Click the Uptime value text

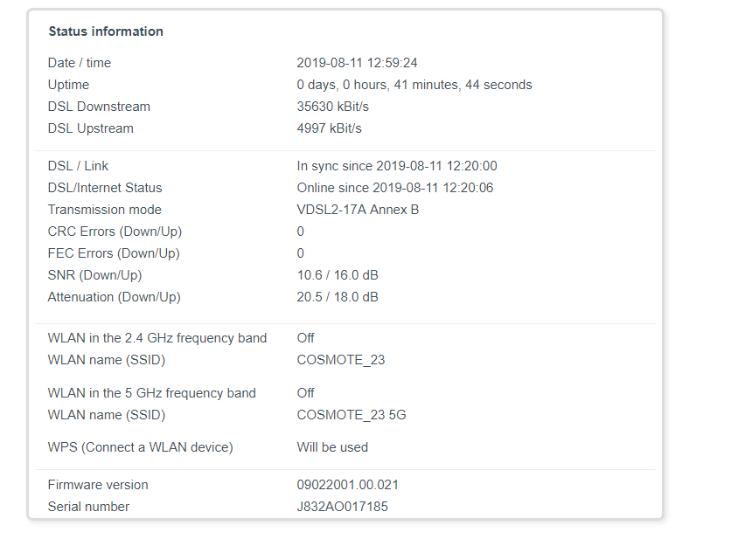tap(414, 85)
